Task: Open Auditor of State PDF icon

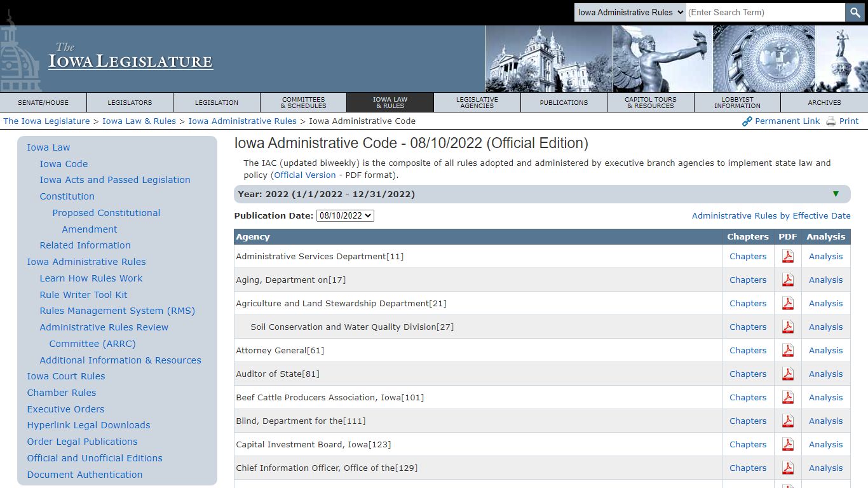Action: 788,374
